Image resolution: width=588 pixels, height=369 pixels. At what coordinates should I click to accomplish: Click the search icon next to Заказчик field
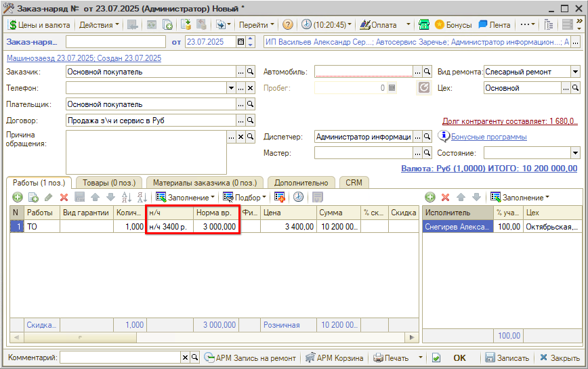(x=250, y=72)
